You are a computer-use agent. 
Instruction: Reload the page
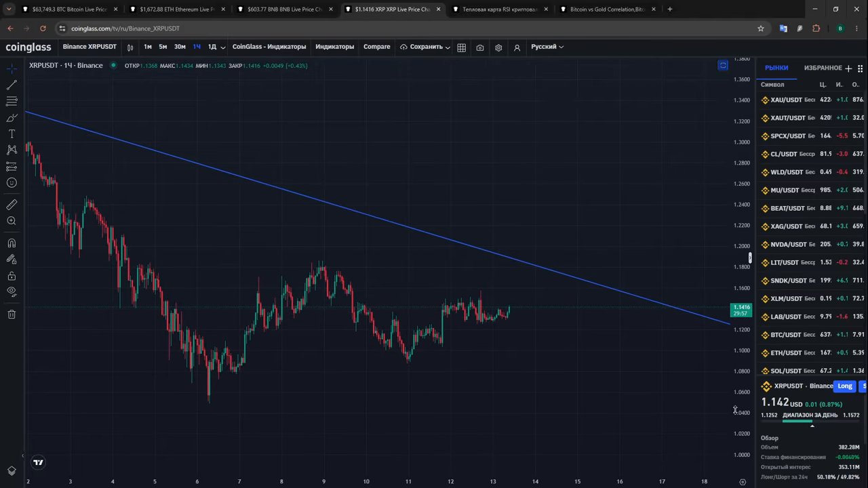43,28
